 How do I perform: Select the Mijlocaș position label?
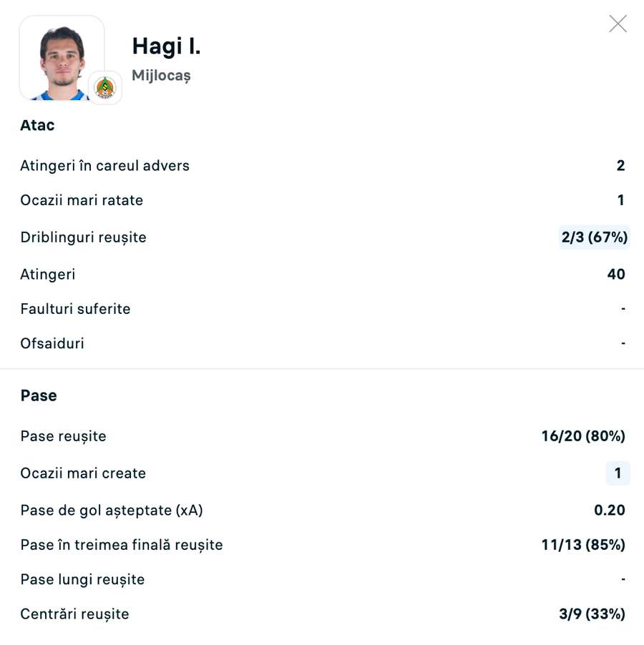(x=161, y=75)
